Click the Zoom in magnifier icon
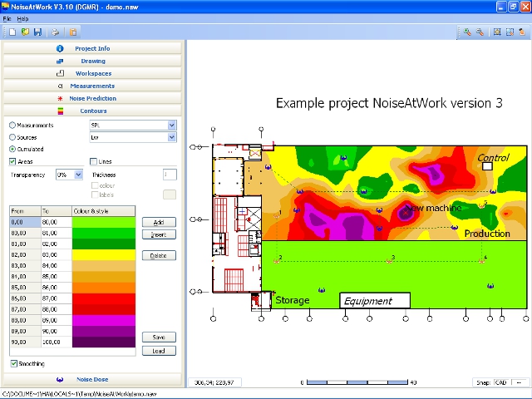The image size is (532, 399). click(467, 32)
